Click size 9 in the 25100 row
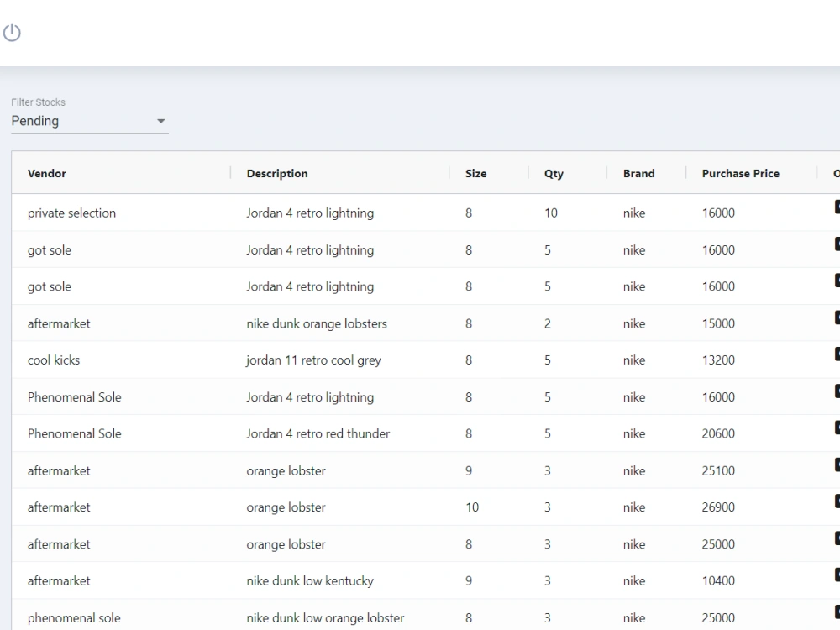The width and height of the screenshot is (840, 630). click(x=469, y=471)
